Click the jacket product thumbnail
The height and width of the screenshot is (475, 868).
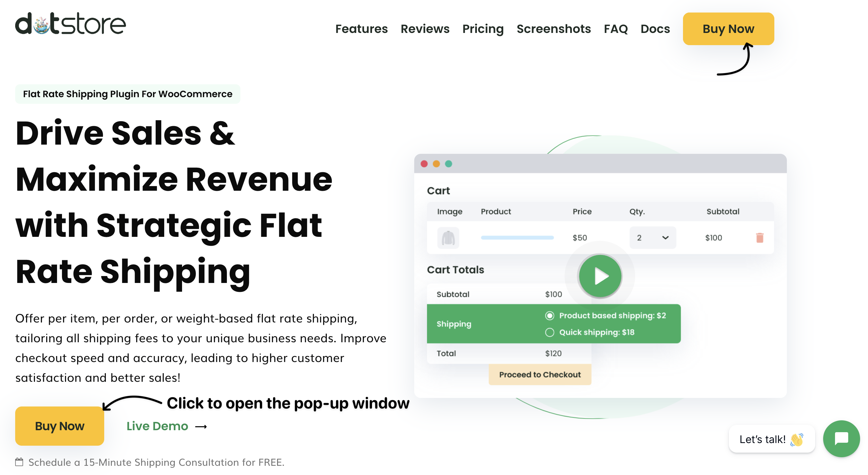(448, 238)
